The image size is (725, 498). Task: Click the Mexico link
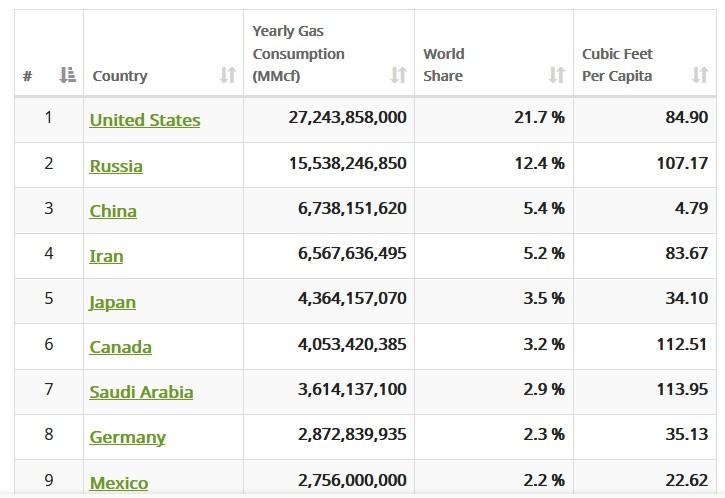click(119, 483)
